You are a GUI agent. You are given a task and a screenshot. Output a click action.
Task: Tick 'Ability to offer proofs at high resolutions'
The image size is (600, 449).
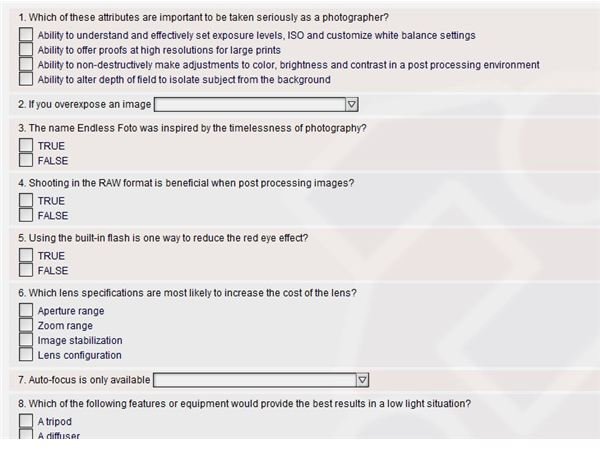coord(26,49)
